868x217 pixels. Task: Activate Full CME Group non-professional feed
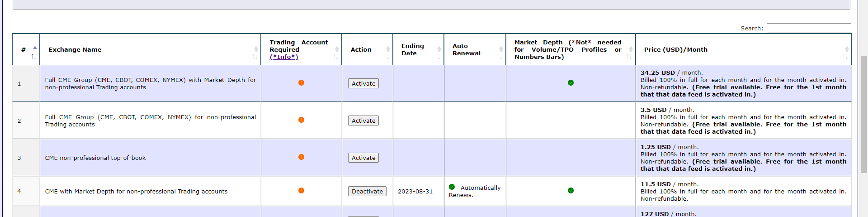(363, 121)
